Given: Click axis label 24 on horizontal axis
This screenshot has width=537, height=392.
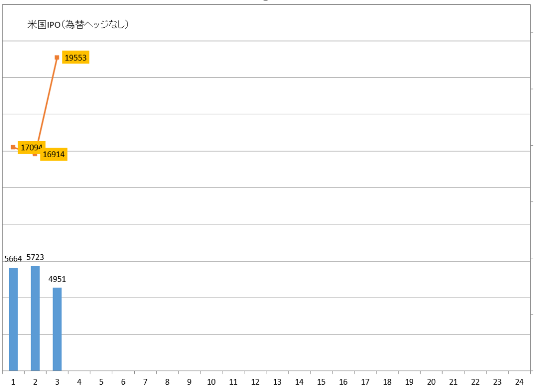Looking at the screenshot, I should (519, 382).
